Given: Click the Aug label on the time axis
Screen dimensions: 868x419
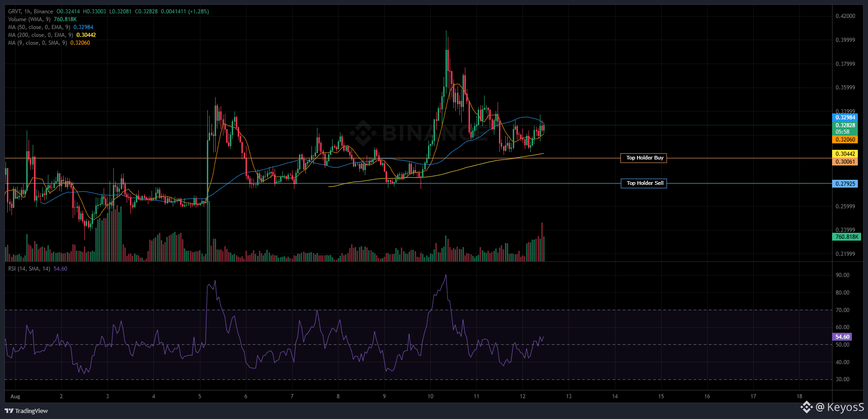Looking at the screenshot, I should point(15,396).
